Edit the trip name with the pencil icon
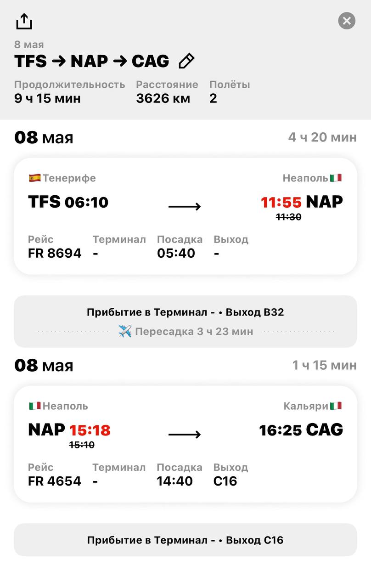 [x=186, y=61]
